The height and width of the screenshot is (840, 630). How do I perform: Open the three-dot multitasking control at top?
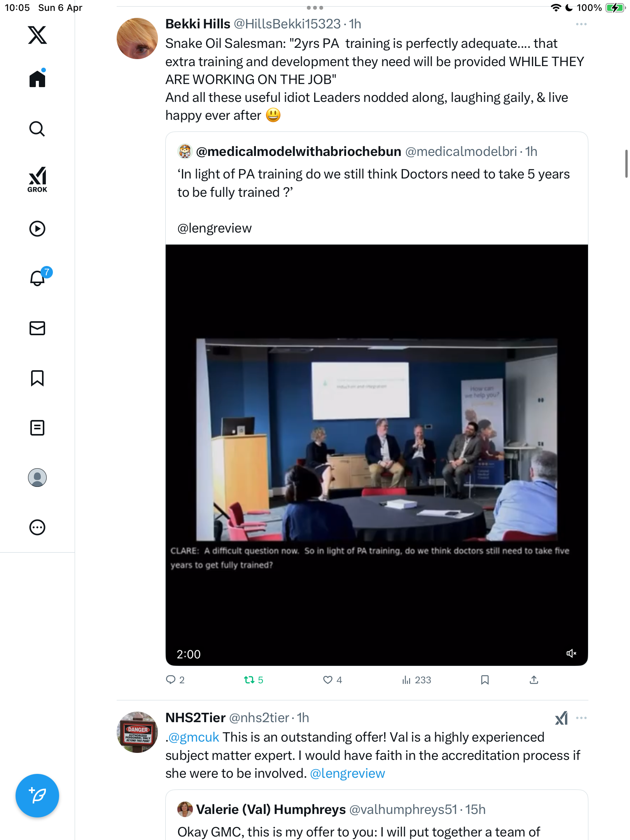pyautogui.click(x=315, y=7)
